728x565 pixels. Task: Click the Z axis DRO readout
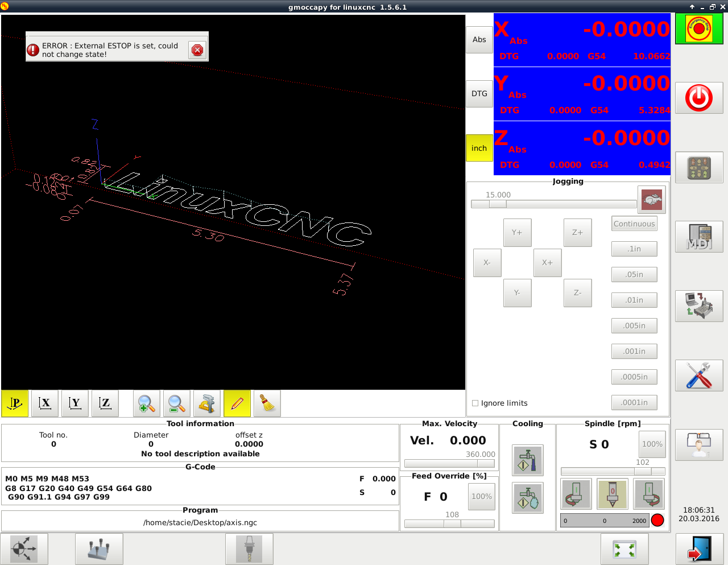[x=582, y=149]
